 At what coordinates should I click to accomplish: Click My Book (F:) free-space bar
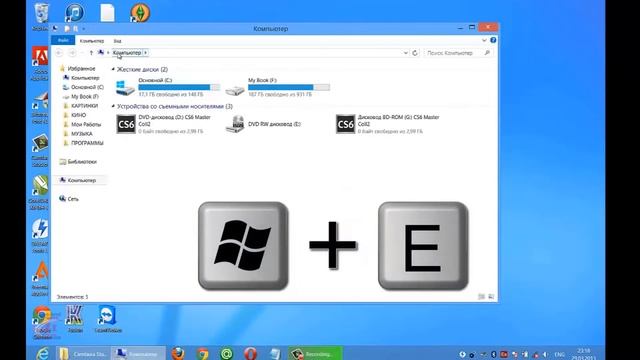click(289, 87)
